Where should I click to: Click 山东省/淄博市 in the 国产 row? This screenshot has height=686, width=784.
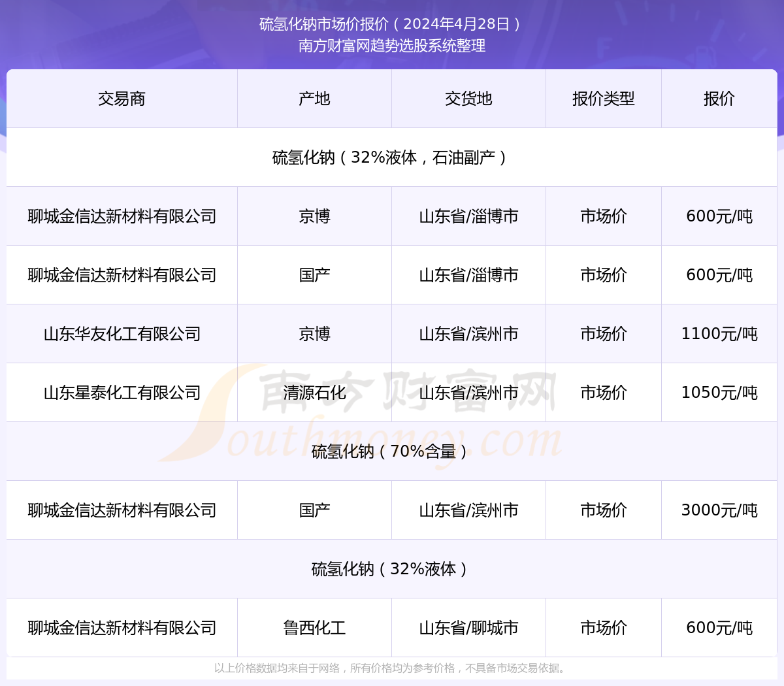click(468, 275)
